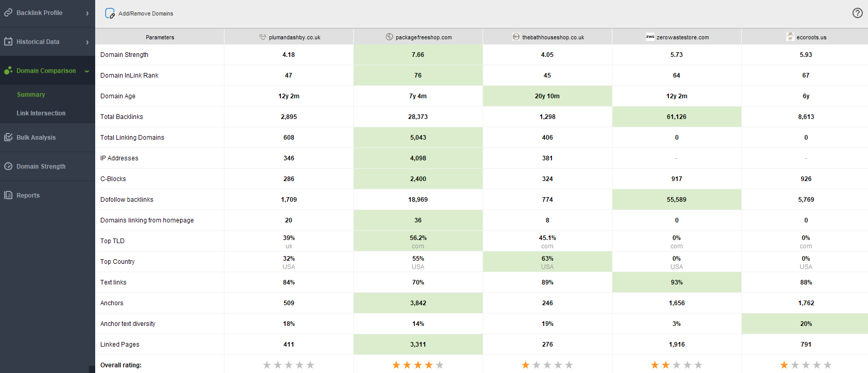This screenshot has height=373, width=868.
Task: Click the Linked Pages row label
Action: coord(120,345)
